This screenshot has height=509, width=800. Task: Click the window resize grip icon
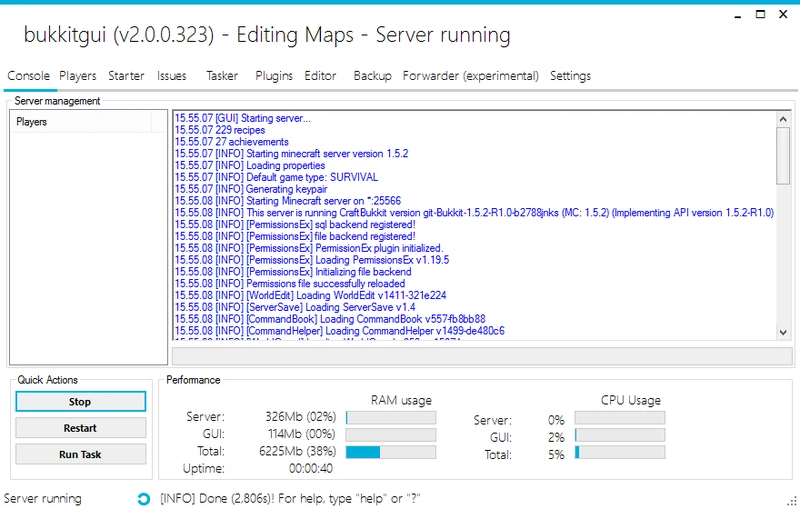coord(791,501)
